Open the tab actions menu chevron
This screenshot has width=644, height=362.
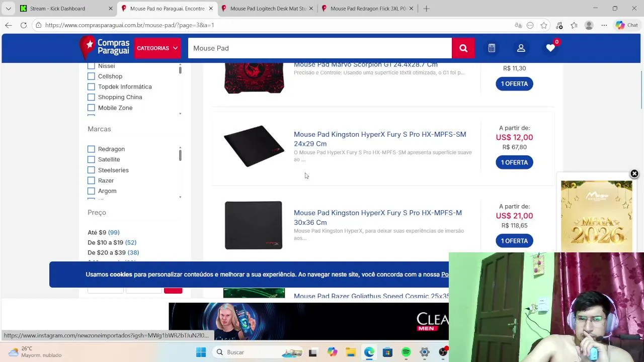click(x=9, y=9)
